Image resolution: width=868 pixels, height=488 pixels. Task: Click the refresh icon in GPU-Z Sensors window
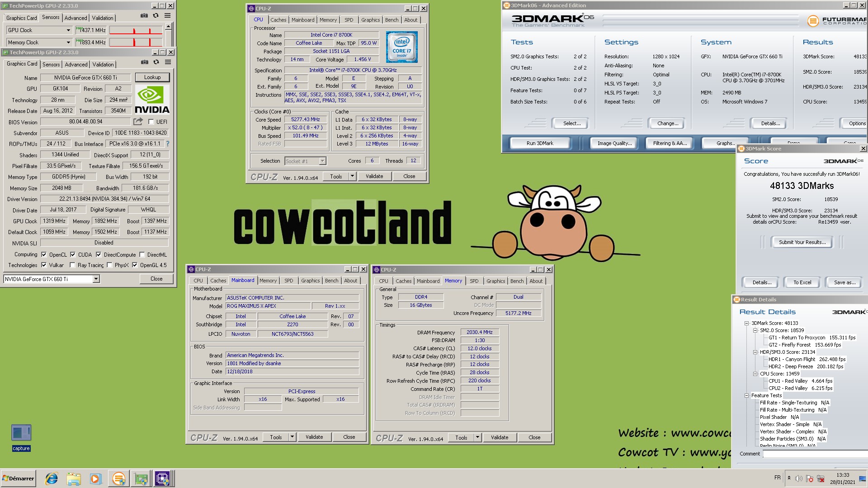[156, 15]
